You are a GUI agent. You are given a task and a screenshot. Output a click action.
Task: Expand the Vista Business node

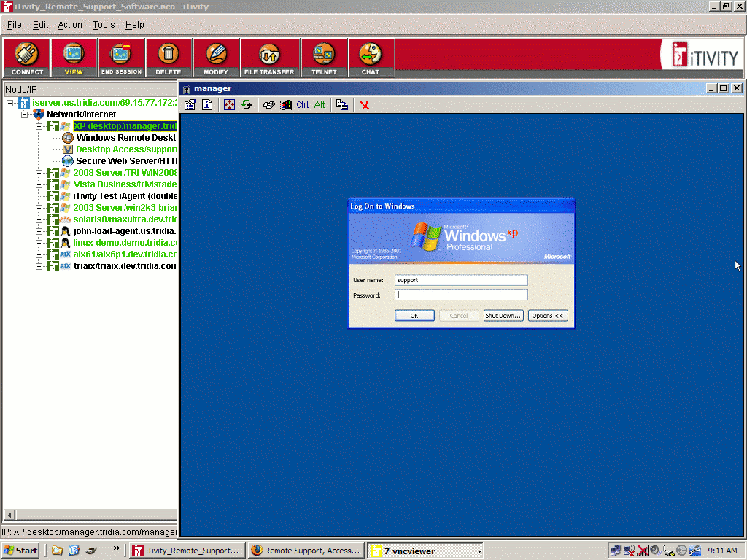pyautogui.click(x=39, y=184)
